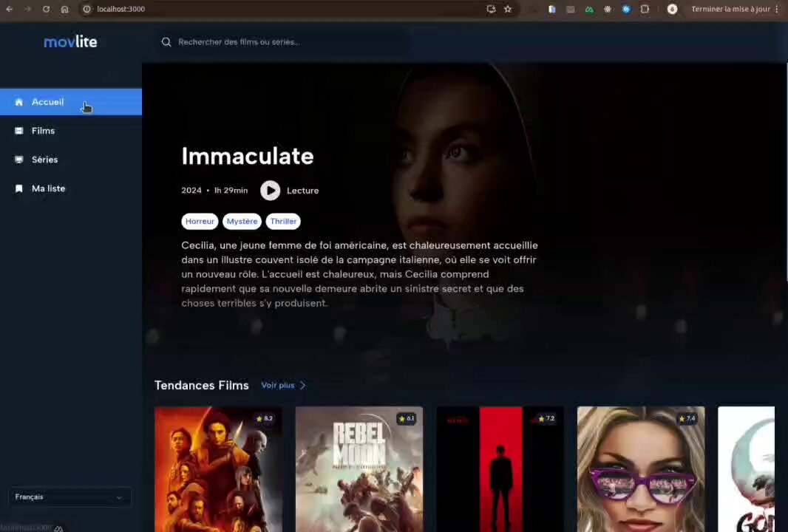Click the page scrollbar on the right
Viewport: 788px width, 532px height.
(x=787, y=171)
